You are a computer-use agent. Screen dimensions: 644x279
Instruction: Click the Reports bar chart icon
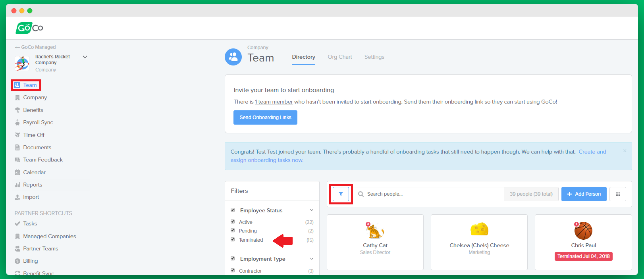click(x=17, y=185)
